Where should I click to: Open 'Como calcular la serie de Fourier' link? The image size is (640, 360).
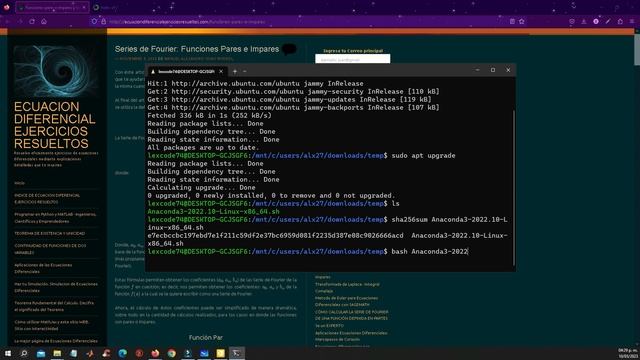pos(351,315)
